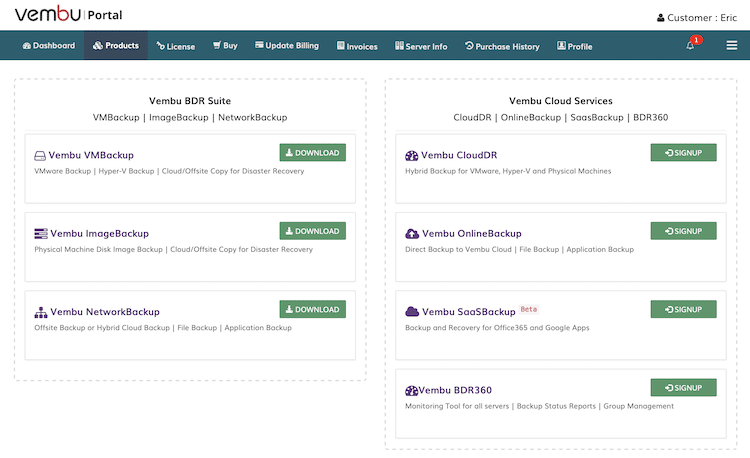Download Vembu NetworkBackup
Screen dimensions: 750x458
pos(312,309)
